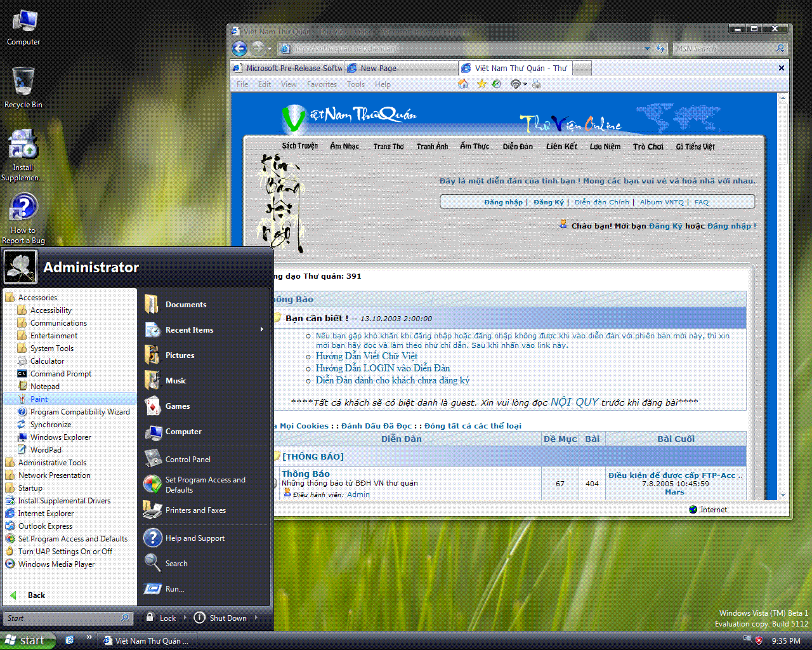This screenshot has height=650, width=812.
Task: Click the Refresh button beside address bar
Action: tap(660, 48)
